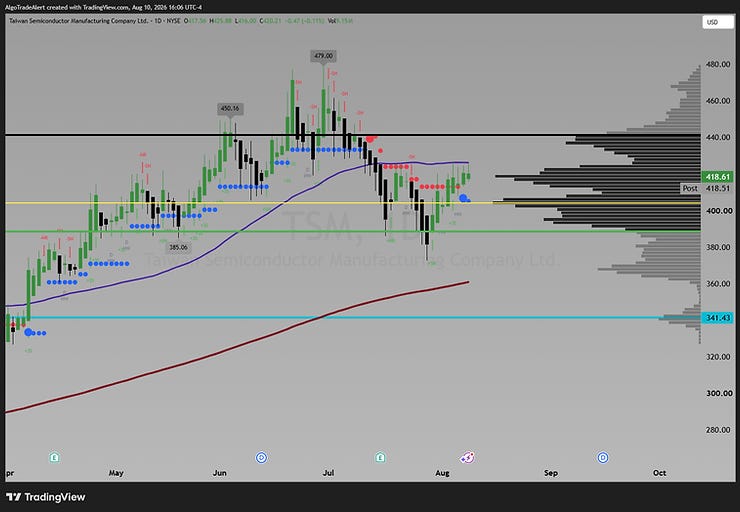Image resolution: width=740 pixels, height=512 pixels.
Task: Click the 479.00 high price label
Action: tap(323, 56)
